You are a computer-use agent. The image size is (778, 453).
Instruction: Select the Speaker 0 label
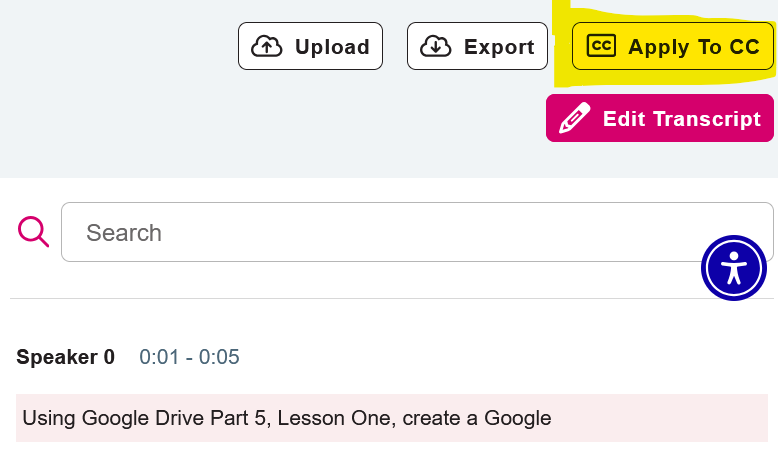pyautogui.click(x=65, y=357)
